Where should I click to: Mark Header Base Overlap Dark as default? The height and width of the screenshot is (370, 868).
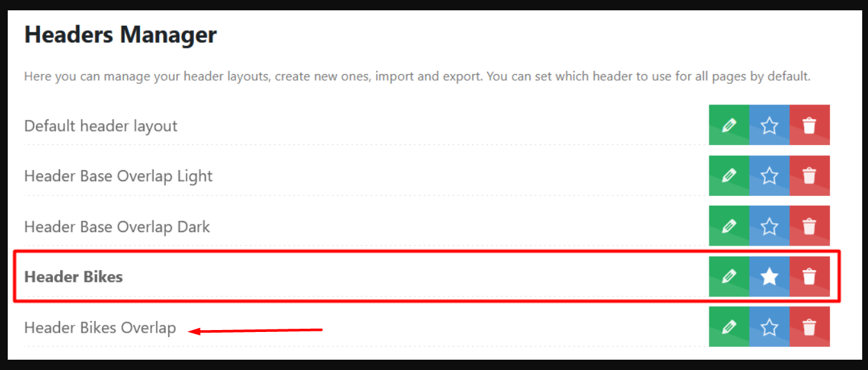(x=769, y=226)
